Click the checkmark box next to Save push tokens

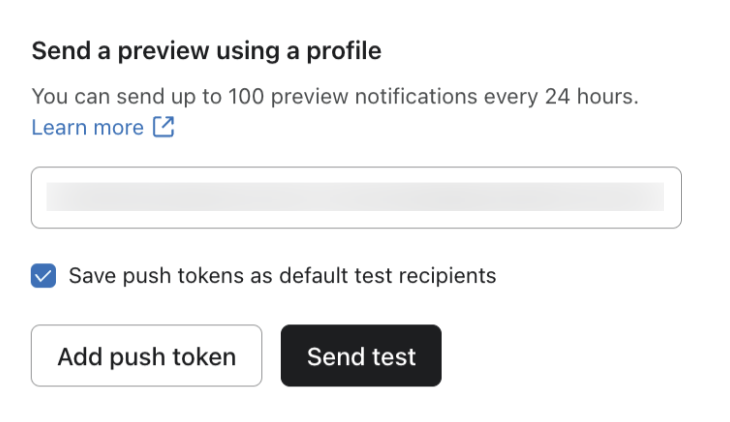pyautogui.click(x=44, y=276)
